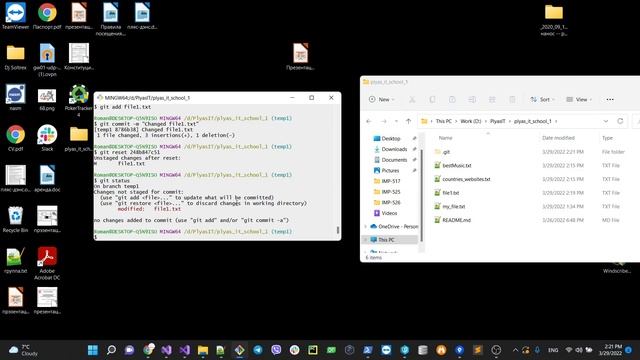
Task: Open Telegram from the taskbar
Action: (258, 350)
